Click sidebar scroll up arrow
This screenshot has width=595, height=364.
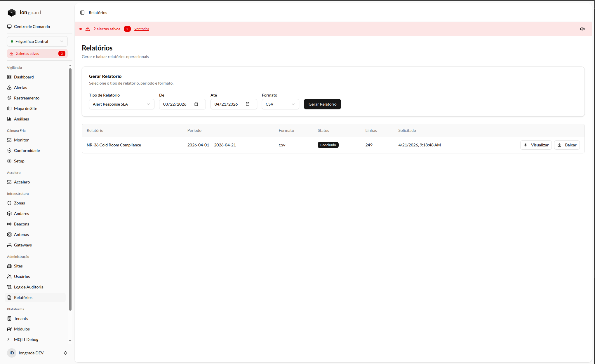[x=70, y=66]
